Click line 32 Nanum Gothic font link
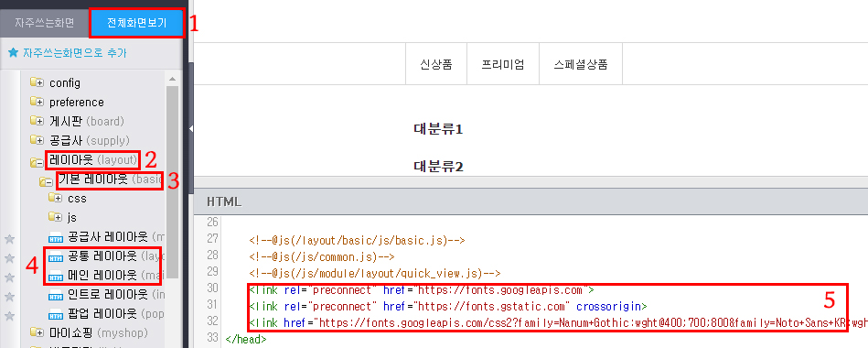 (x=559, y=322)
